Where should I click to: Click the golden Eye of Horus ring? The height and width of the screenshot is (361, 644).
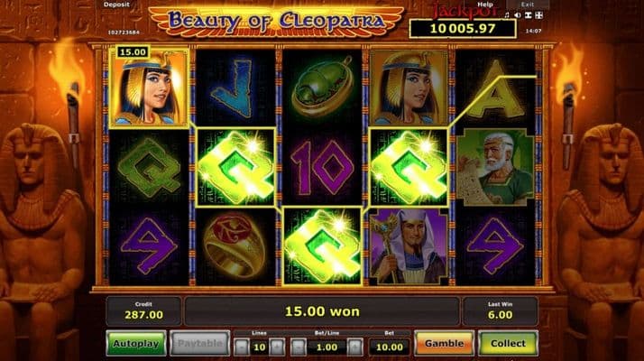click(x=235, y=245)
